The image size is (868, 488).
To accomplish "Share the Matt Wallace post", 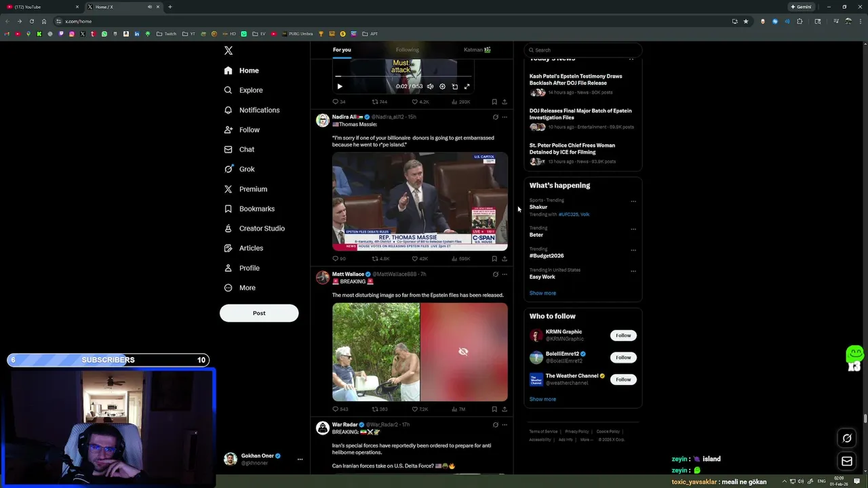I will (505, 409).
